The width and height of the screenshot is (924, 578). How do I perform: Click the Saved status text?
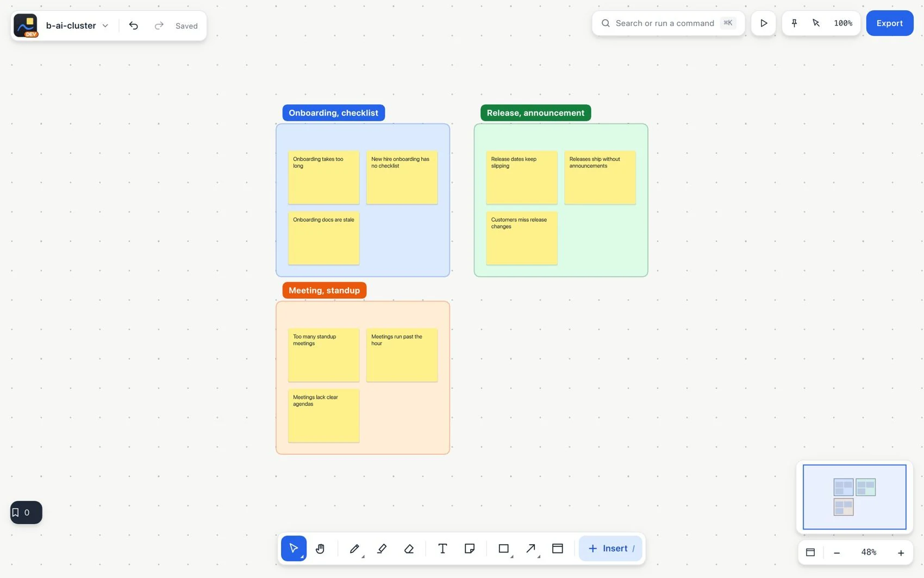(x=186, y=26)
